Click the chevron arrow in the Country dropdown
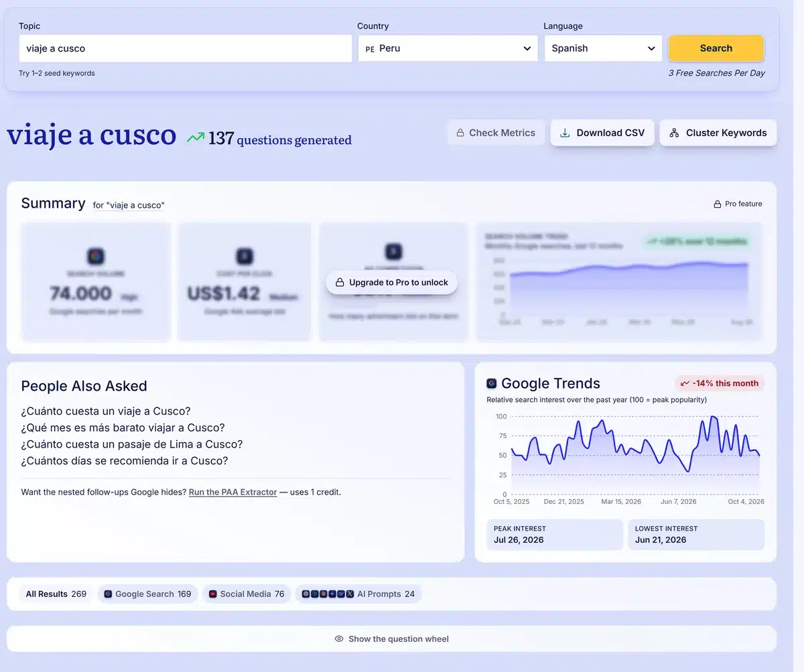The height and width of the screenshot is (672, 804). [x=527, y=48]
